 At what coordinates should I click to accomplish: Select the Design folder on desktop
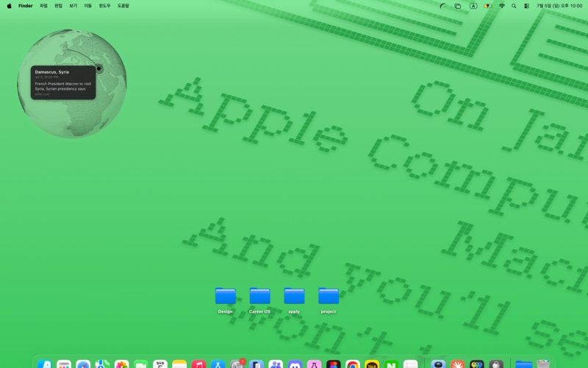pyautogui.click(x=226, y=300)
